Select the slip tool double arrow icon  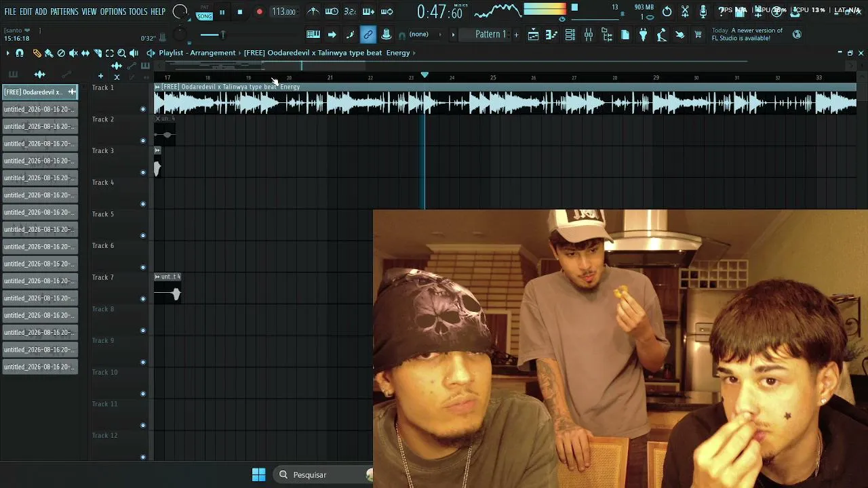[x=85, y=53]
